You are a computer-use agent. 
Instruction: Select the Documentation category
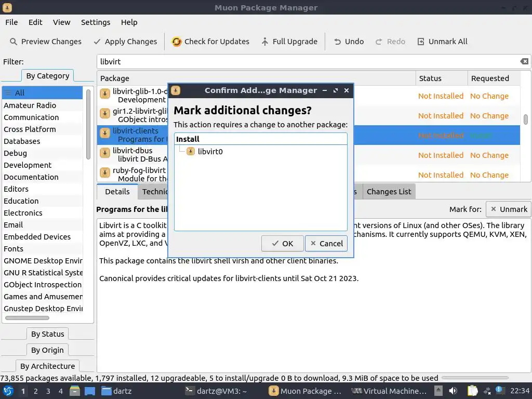[x=42, y=177]
